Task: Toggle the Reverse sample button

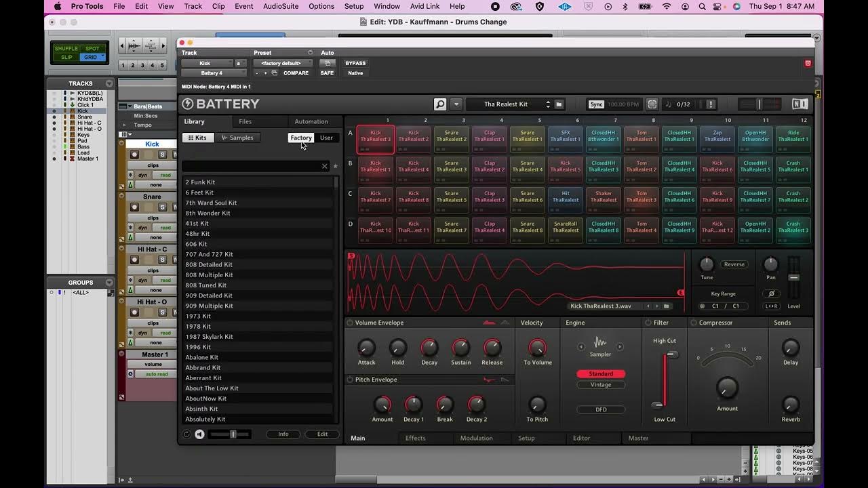Action: tap(734, 264)
